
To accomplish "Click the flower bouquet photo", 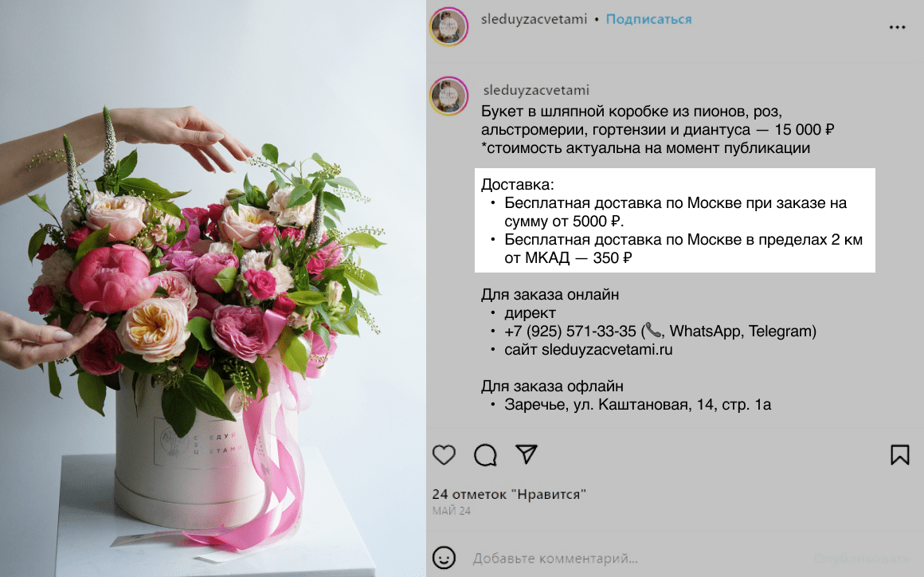I will pyautogui.click(x=213, y=288).
